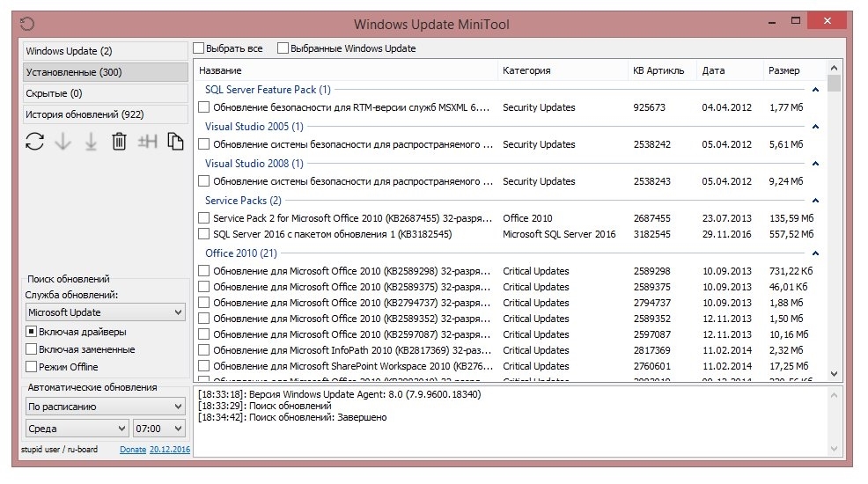The width and height of the screenshot is (868, 484).
Task: Select the Установленные (300) section
Action: [105, 72]
